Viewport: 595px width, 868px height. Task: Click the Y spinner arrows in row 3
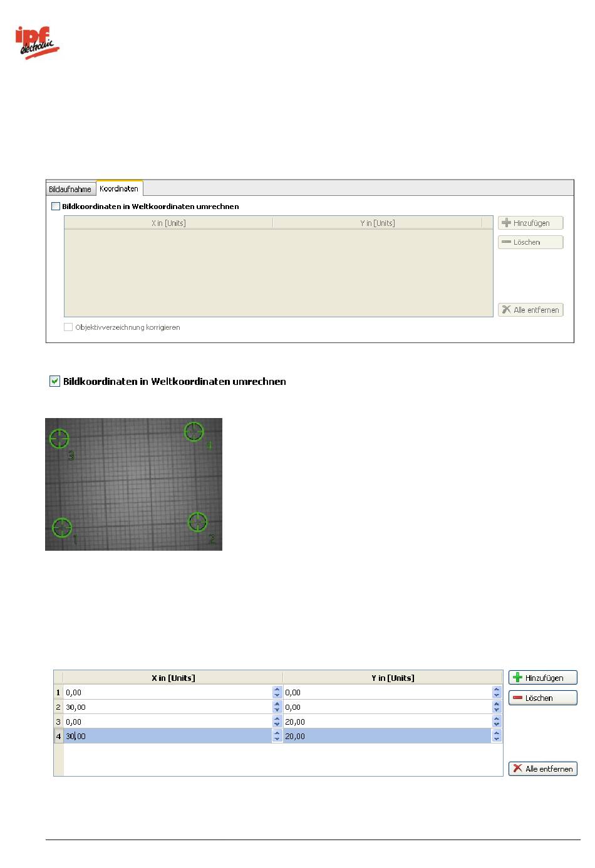click(497, 722)
